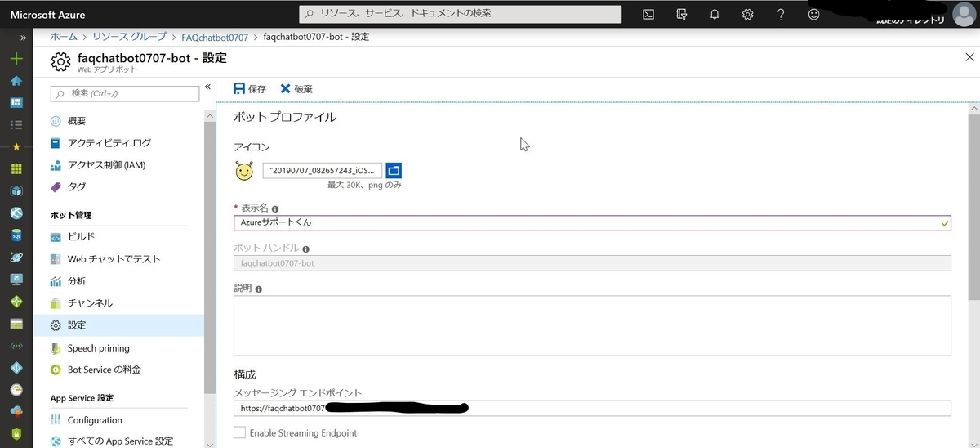Click 保存 save button

coord(250,89)
